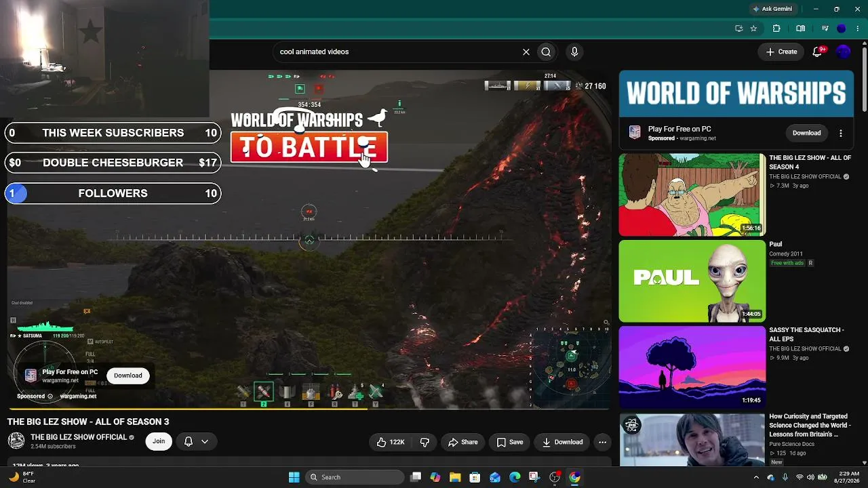
Task: Open the Chrome extensions puzzle icon
Action: point(776,28)
